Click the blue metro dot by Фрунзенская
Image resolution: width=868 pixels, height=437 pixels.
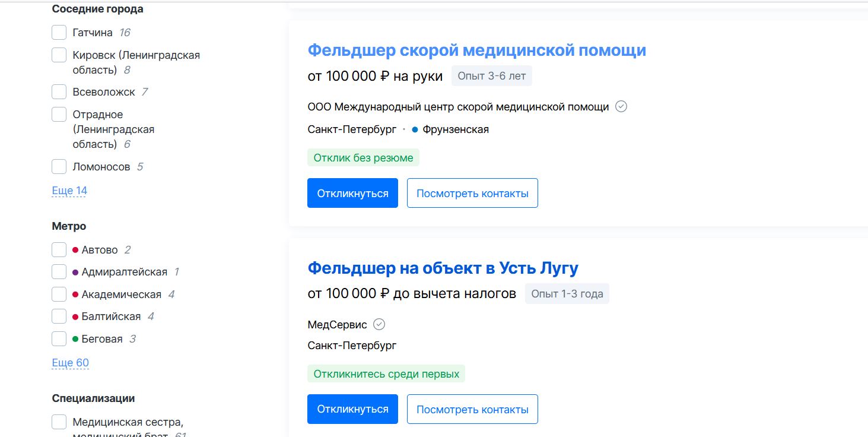tap(415, 129)
